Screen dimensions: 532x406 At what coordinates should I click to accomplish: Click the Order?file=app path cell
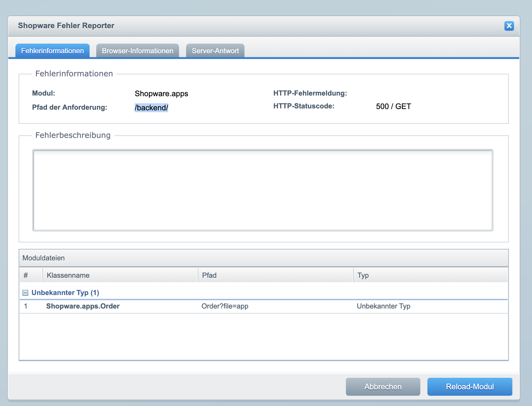tap(225, 306)
